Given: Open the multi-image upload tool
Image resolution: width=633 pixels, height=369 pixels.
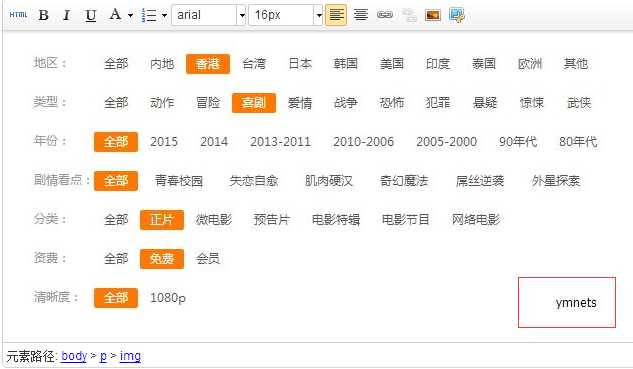Looking at the screenshot, I should click(x=457, y=15).
